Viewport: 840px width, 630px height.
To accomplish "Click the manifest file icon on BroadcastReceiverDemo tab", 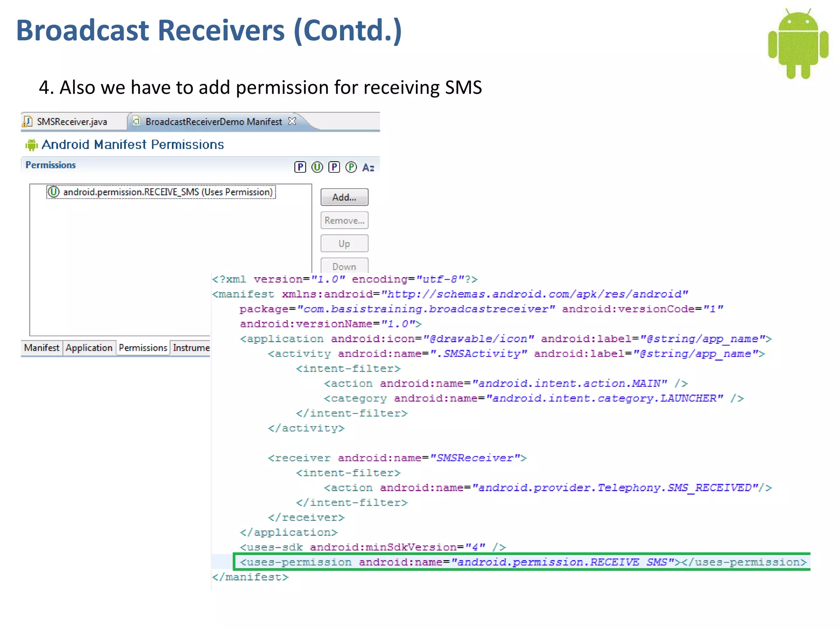I will coord(137,121).
